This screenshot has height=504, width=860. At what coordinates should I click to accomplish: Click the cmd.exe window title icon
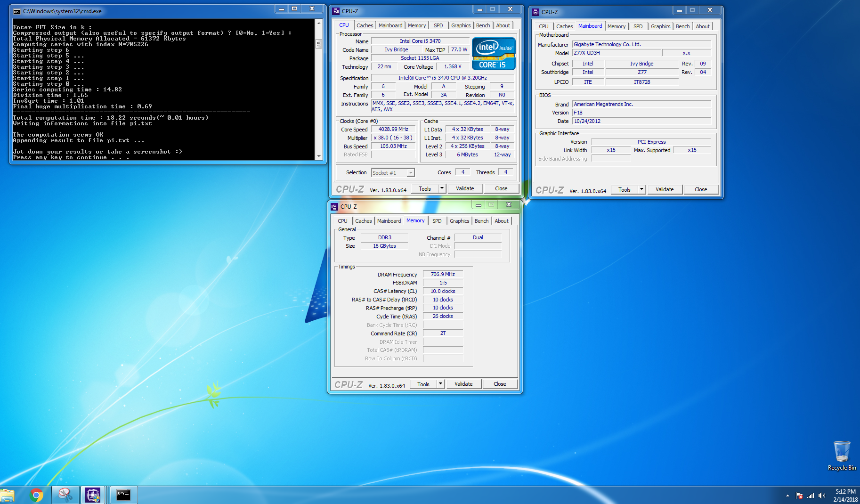tap(17, 11)
